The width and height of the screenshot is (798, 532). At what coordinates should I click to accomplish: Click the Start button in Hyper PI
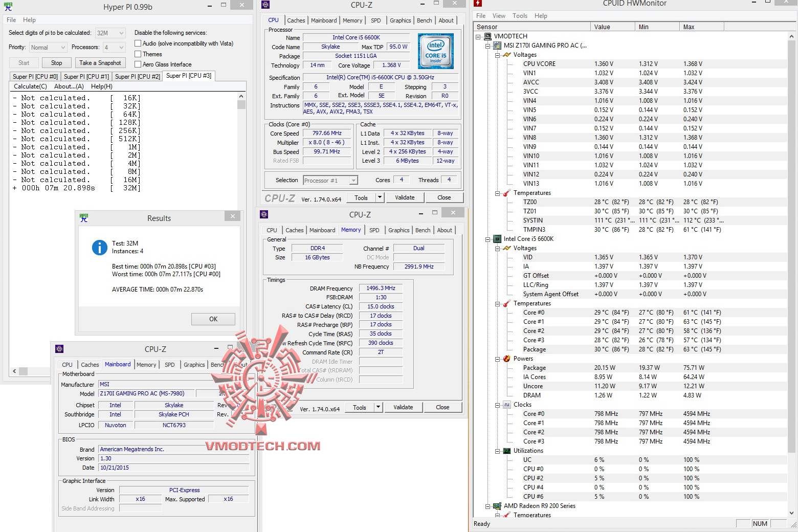[24, 63]
